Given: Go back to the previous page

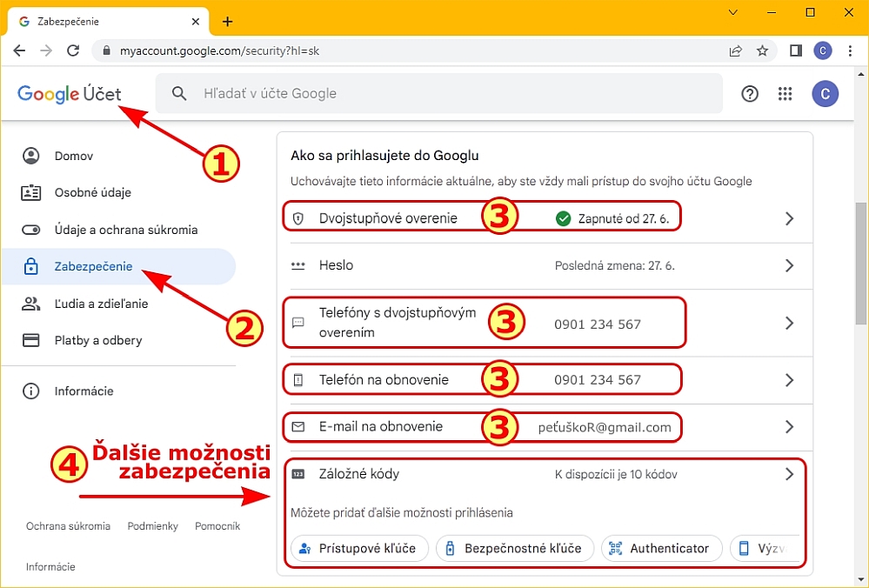Looking at the screenshot, I should (x=19, y=51).
